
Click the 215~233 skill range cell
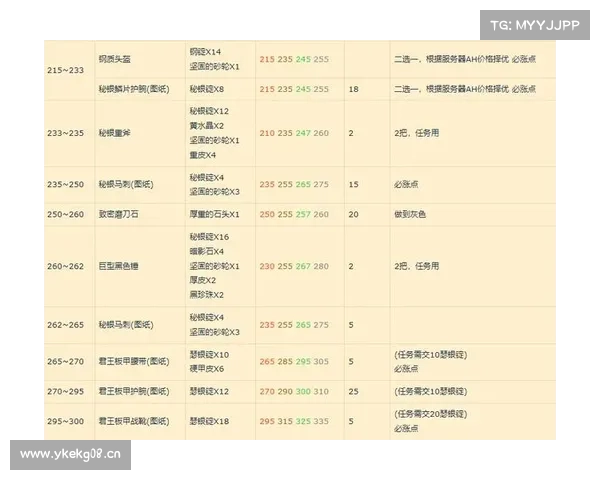click(x=66, y=69)
